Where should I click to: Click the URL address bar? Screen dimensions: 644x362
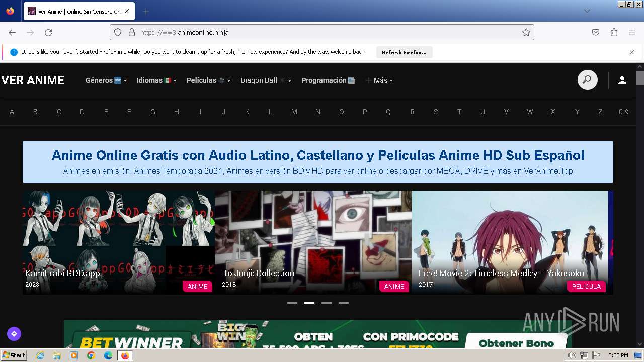coord(322,32)
